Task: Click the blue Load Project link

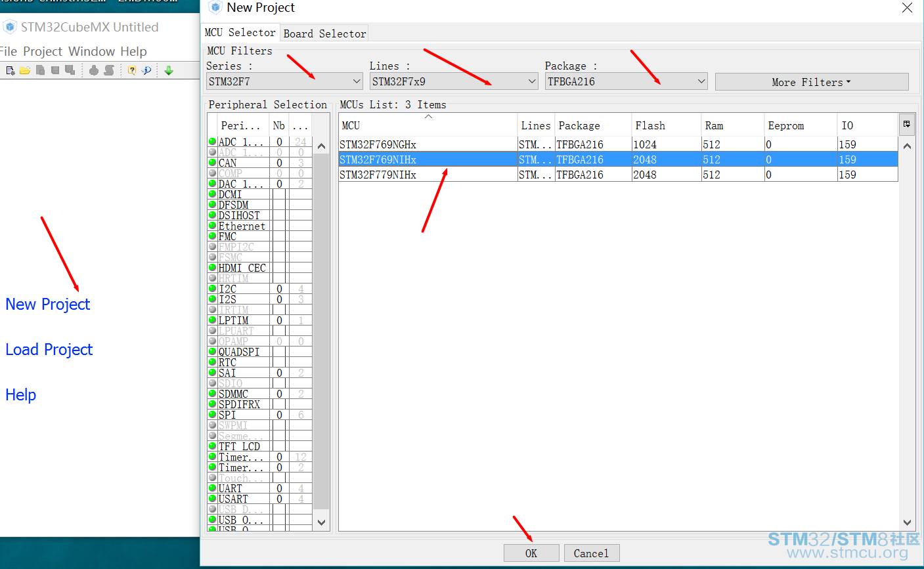Action: 49,349
